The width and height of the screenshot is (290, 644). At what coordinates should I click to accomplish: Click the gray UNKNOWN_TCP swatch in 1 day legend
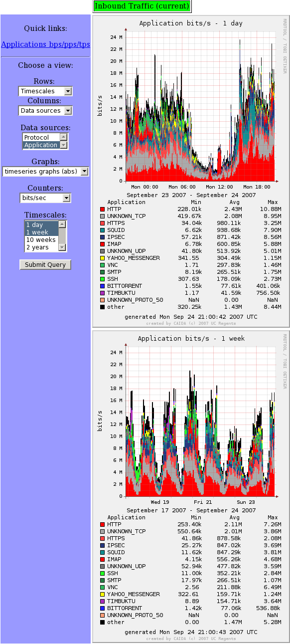coord(102,216)
